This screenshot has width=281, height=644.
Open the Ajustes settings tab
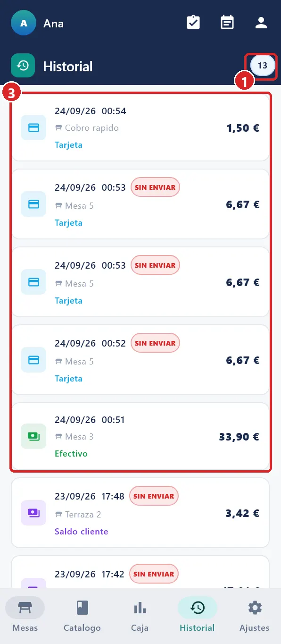pyautogui.click(x=255, y=615)
